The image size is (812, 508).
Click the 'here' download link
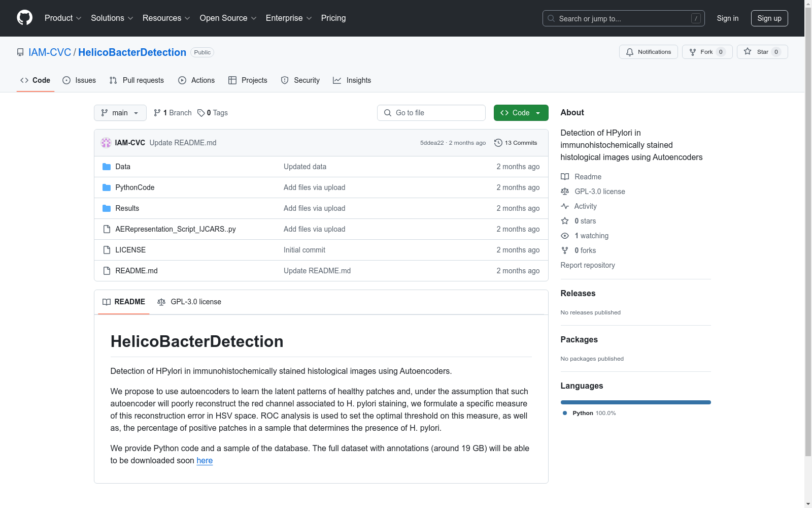(x=205, y=461)
